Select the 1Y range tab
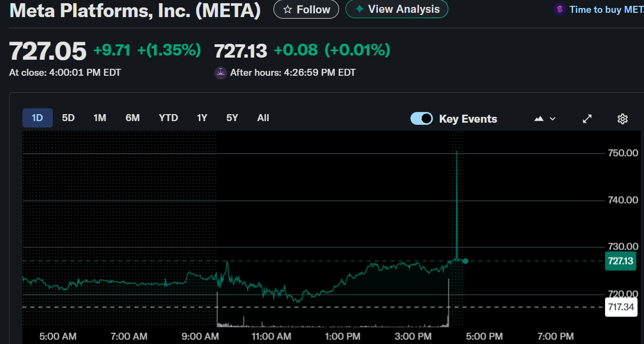This screenshot has height=344, width=644. pos(202,118)
